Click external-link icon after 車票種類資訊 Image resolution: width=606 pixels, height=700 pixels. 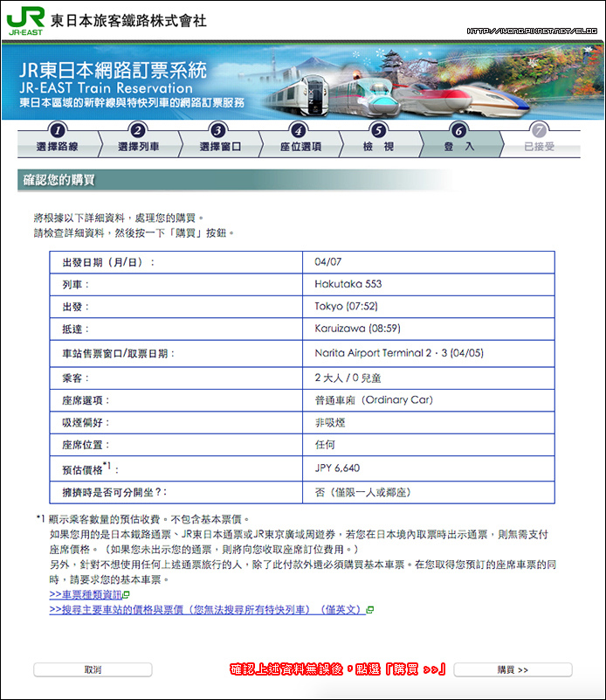coord(127,595)
